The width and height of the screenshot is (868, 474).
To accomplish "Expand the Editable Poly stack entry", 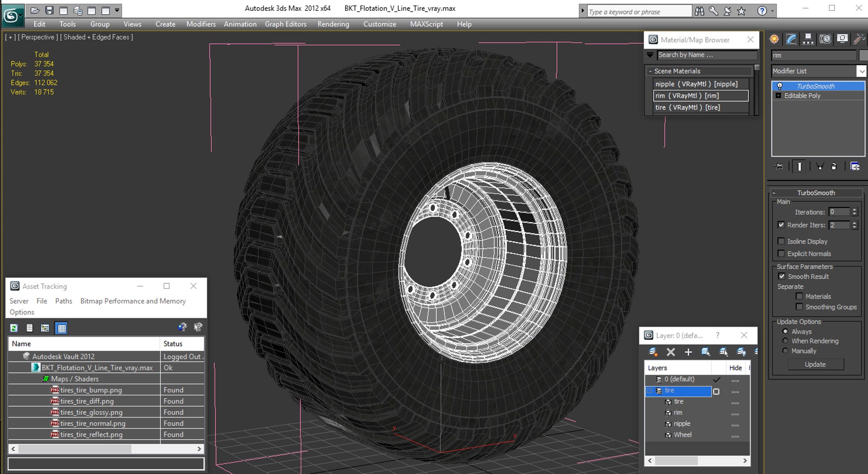I will pos(778,95).
